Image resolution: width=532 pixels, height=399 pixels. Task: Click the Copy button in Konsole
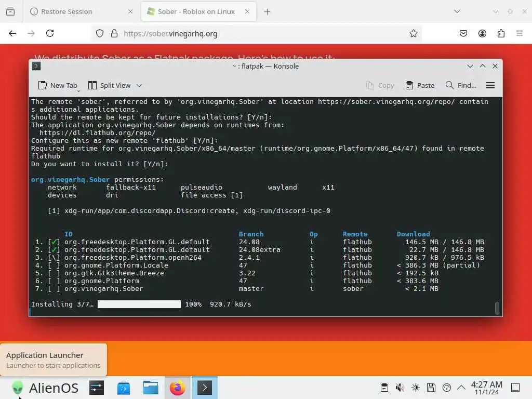(380, 86)
